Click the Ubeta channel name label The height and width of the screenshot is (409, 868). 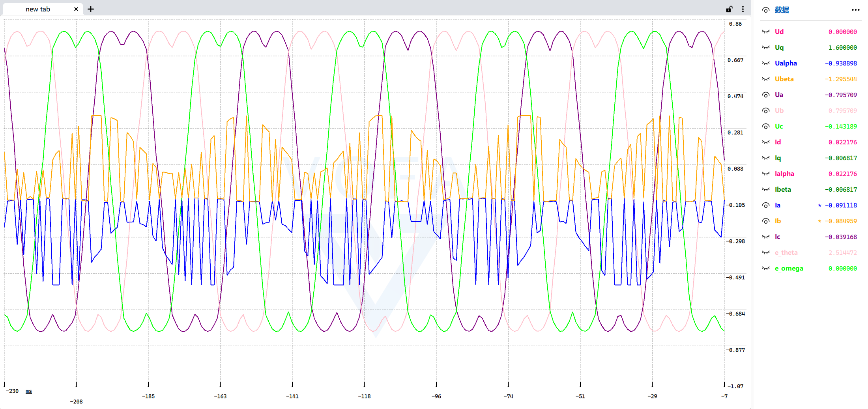pos(784,79)
